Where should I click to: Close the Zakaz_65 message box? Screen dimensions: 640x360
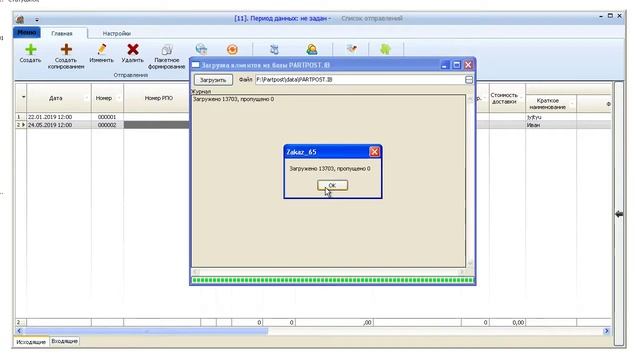[x=374, y=152]
